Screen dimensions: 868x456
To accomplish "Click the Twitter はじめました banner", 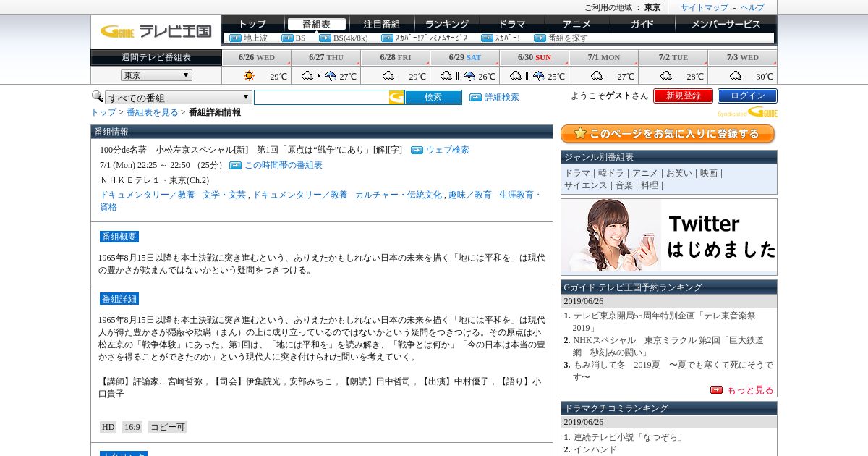I will (669, 236).
